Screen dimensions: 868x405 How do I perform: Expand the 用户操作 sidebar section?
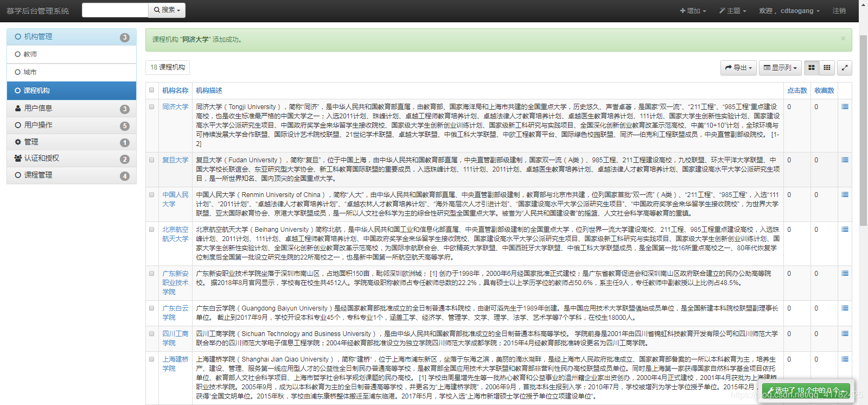point(72,125)
